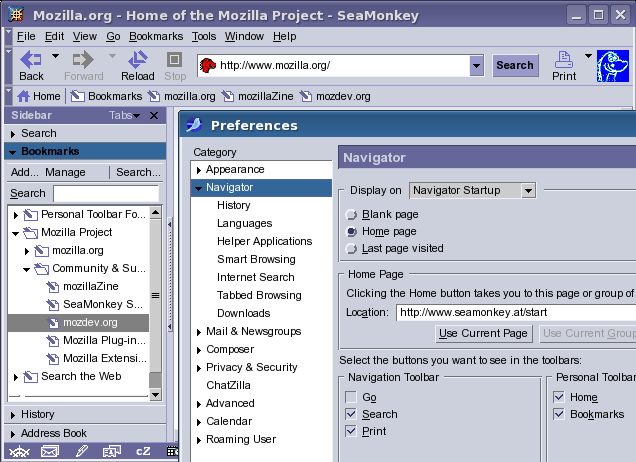
Task: Open the View menu
Action: [x=85, y=37]
